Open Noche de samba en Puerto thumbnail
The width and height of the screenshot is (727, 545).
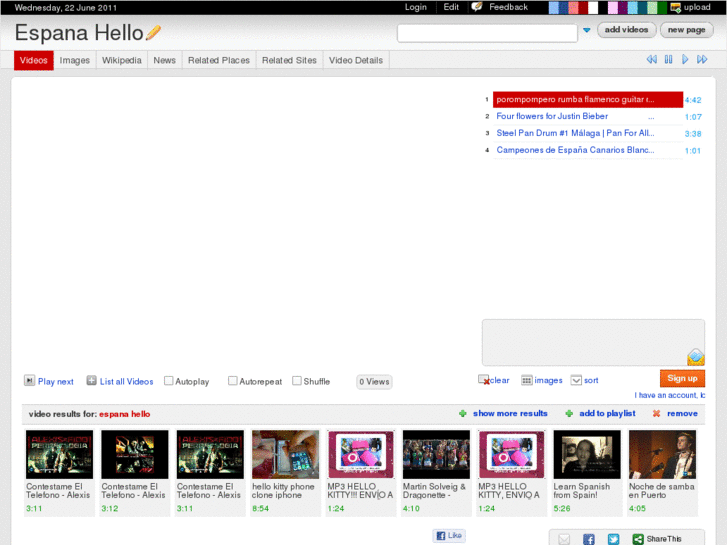pyautogui.click(x=662, y=454)
